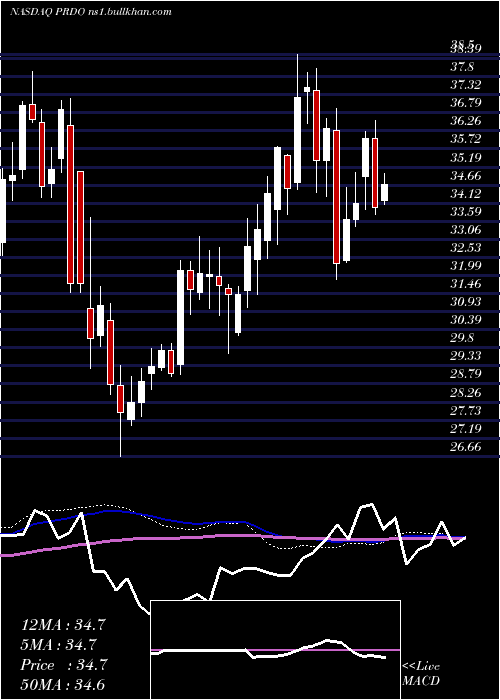500x700 pixels.
Task: Click the 33.59 price axis label
Action: click(x=466, y=211)
